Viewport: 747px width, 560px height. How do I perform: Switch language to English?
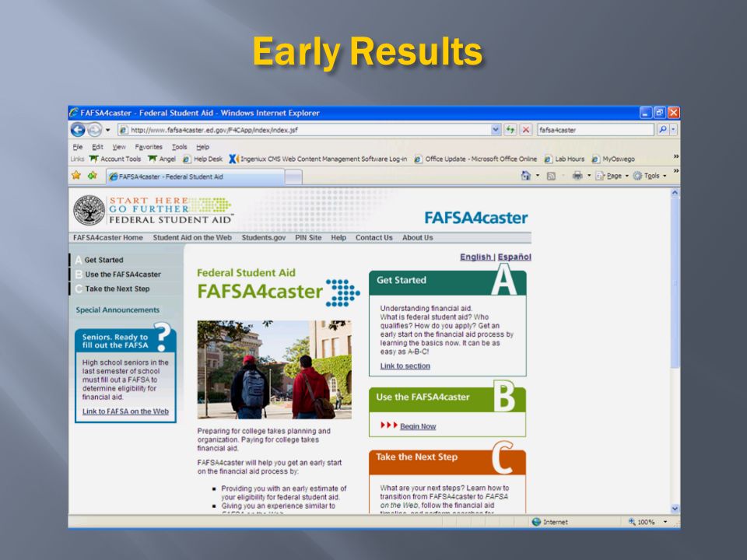(x=475, y=257)
